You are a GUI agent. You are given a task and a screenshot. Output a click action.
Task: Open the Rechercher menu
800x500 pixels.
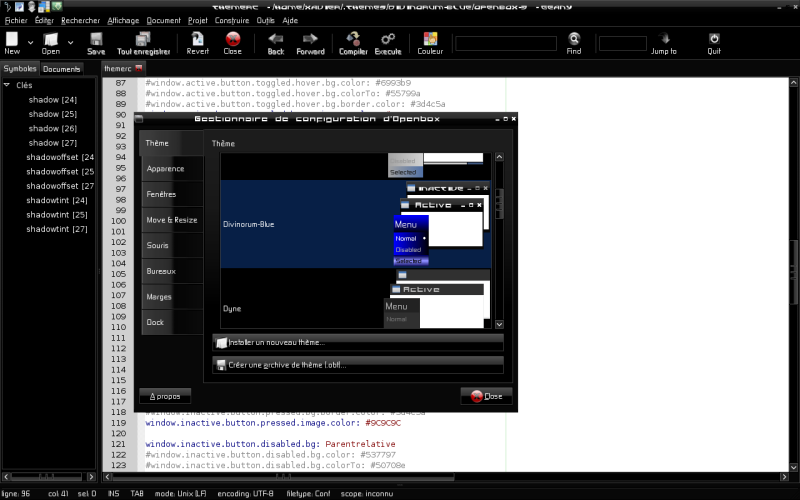point(80,20)
